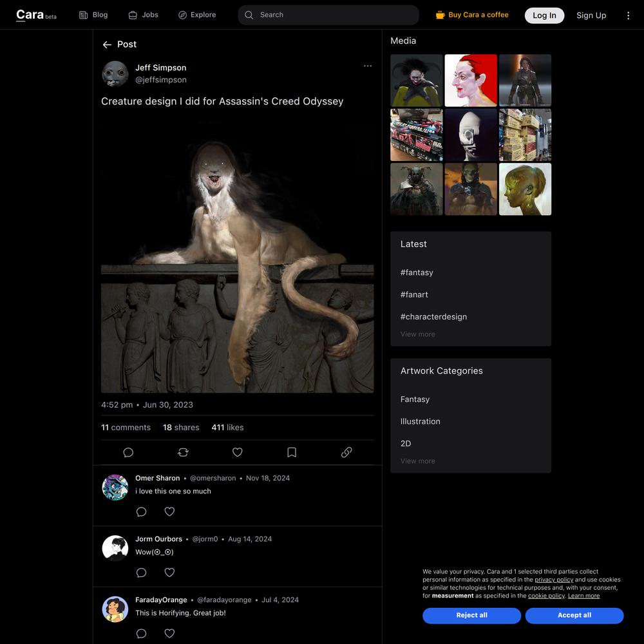The image size is (644, 644).
Task: Open the privacy policy link
Action: pyautogui.click(x=554, y=580)
